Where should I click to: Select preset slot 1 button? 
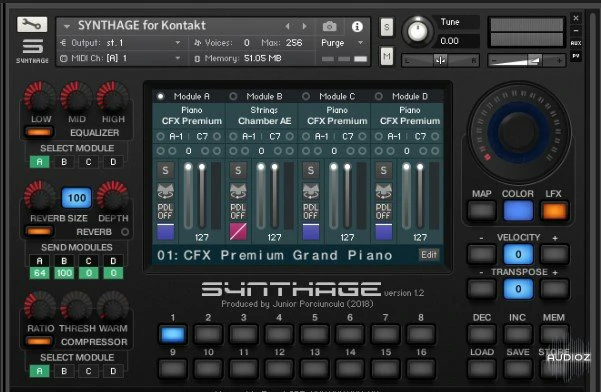pos(173,335)
